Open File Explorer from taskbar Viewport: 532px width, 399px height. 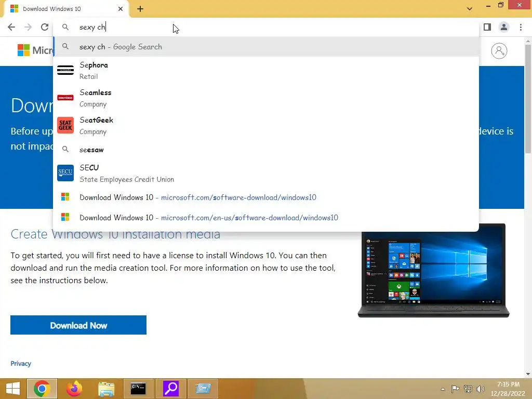(106, 389)
